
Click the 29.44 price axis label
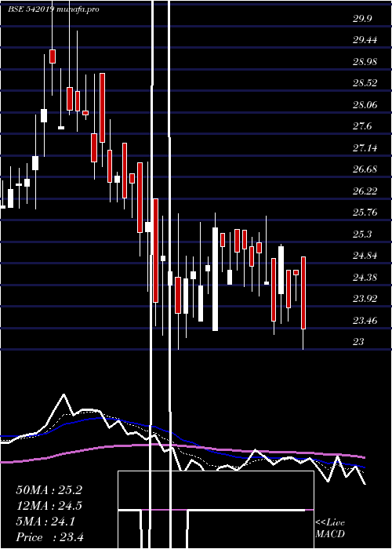(365, 40)
